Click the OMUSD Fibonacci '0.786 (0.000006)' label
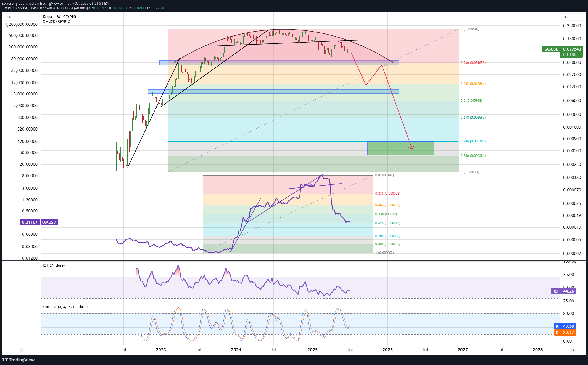This screenshot has width=588, height=365. click(387, 236)
